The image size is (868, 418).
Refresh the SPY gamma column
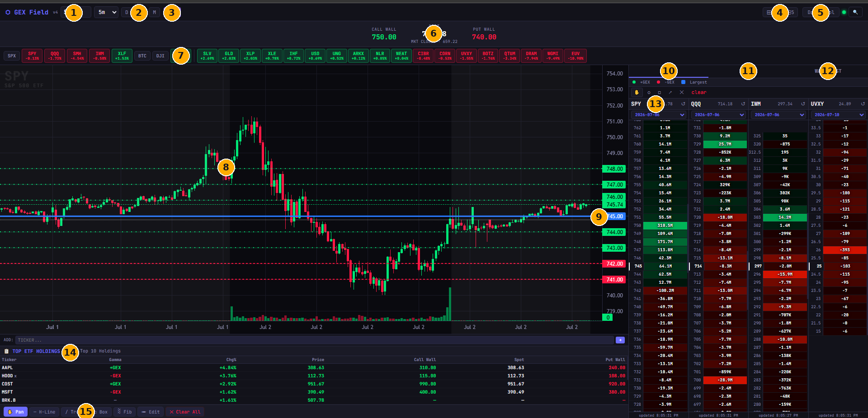(x=683, y=104)
